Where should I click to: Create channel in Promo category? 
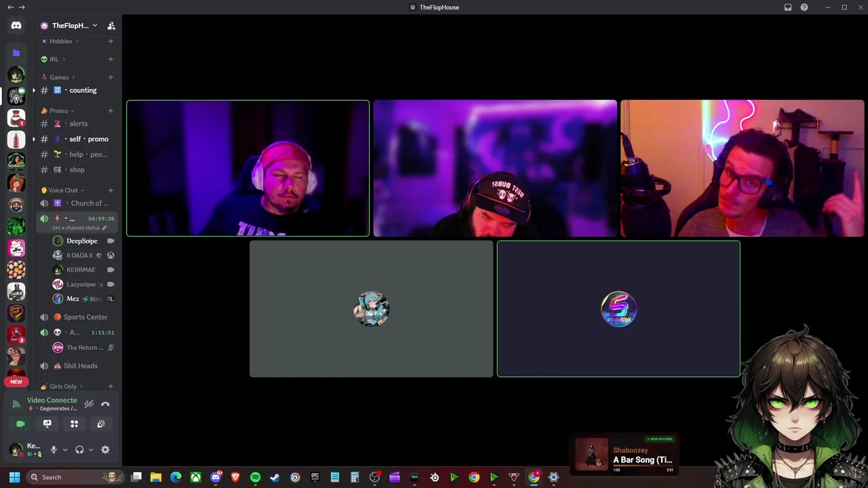pos(111,110)
